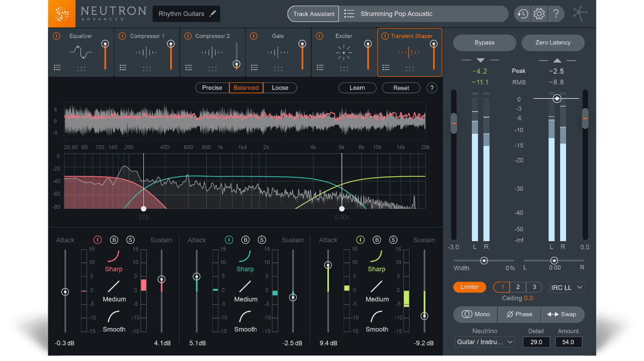The width and height of the screenshot is (644, 361).
Task: Click the Bypass button
Action: (x=485, y=42)
